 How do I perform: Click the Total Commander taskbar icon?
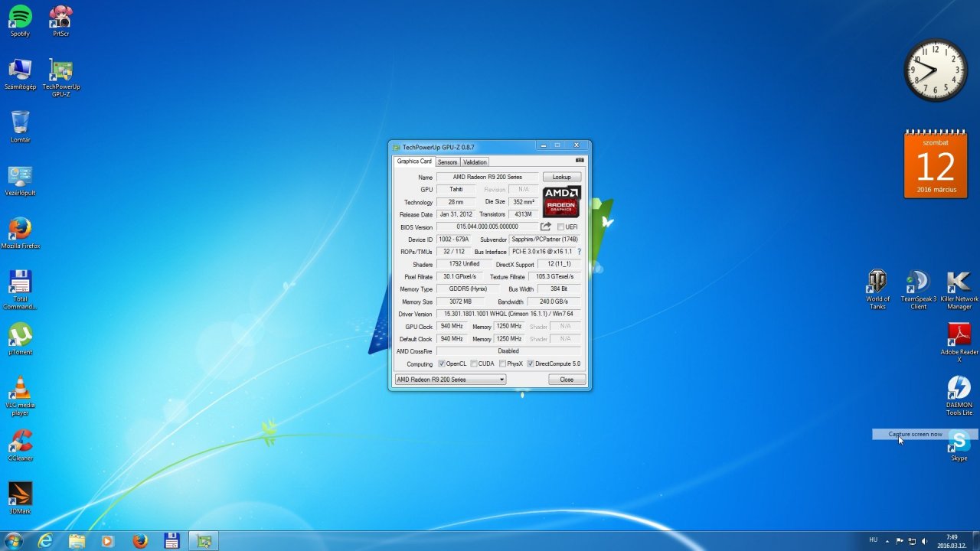click(171, 541)
